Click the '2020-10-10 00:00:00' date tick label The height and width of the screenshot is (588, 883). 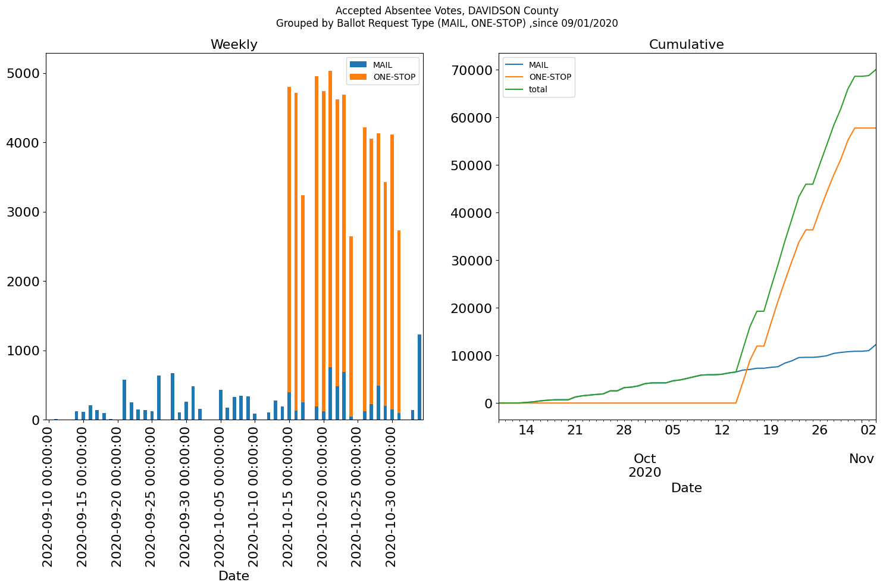pyautogui.click(x=255, y=496)
